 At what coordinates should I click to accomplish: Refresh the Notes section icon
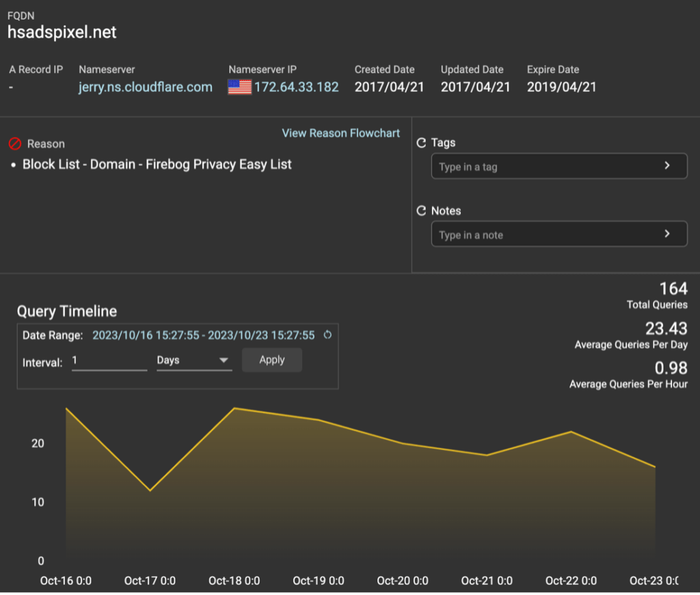[421, 211]
